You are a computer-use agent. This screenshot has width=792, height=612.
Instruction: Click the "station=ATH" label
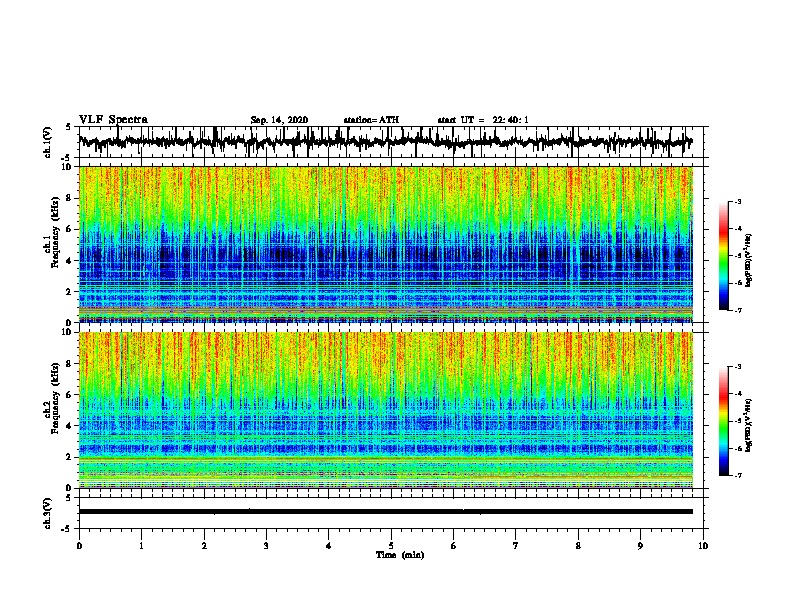[371, 120]
